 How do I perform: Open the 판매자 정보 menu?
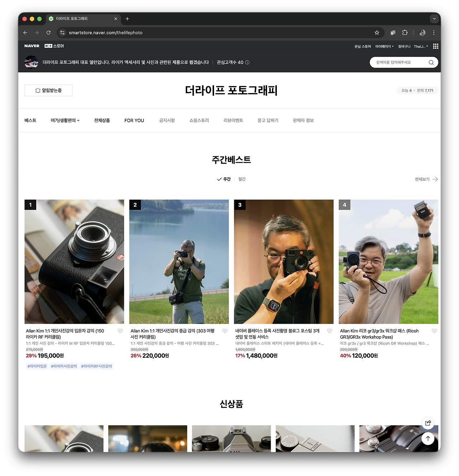[x=303, y=120]
